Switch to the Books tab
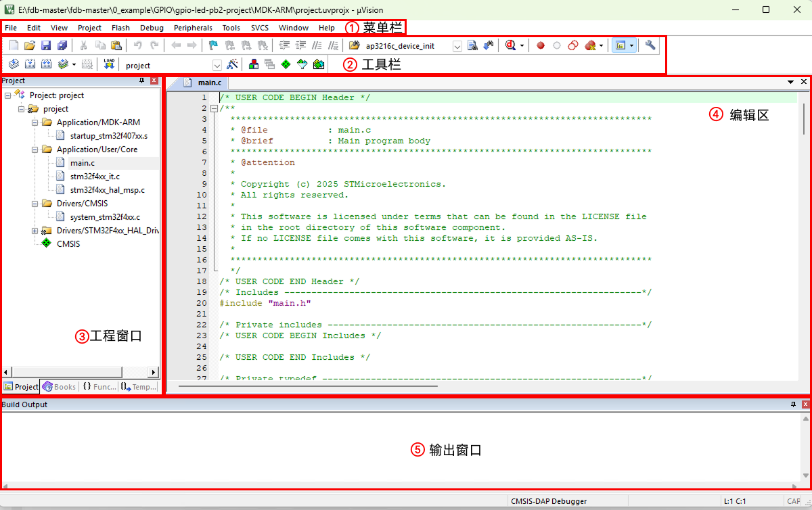Image resolution: width=812 pixels, height=510 pixels. click(x=59, y=387)
